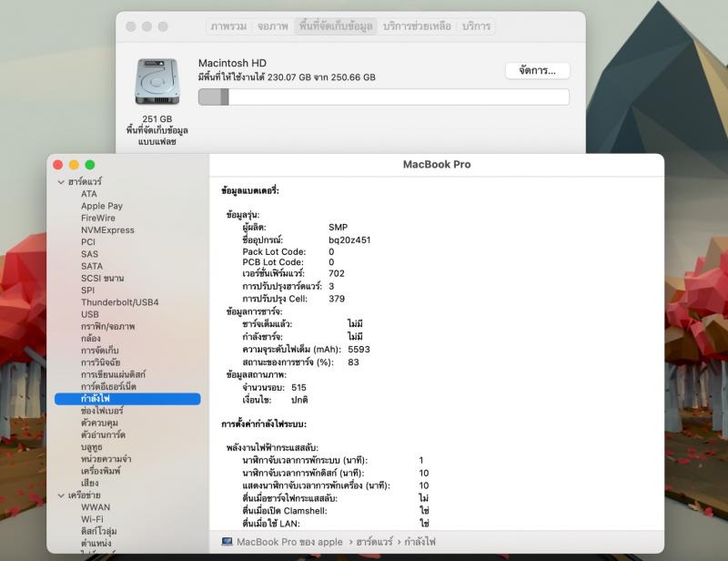Select Thunderbolt/USB4 in the sidebar

point(119,302)
